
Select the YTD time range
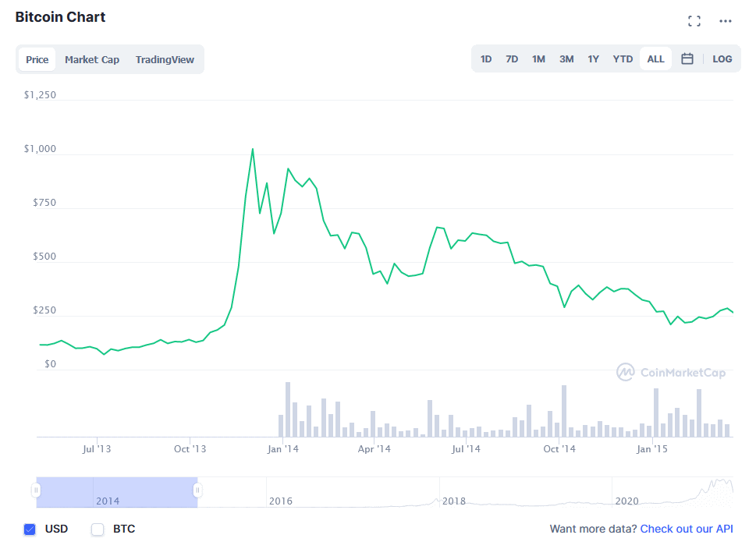(x=623, y=58)
